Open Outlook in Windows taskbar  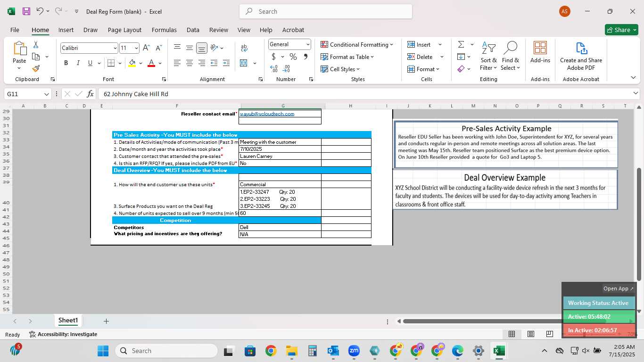click(x=333, y=351)
